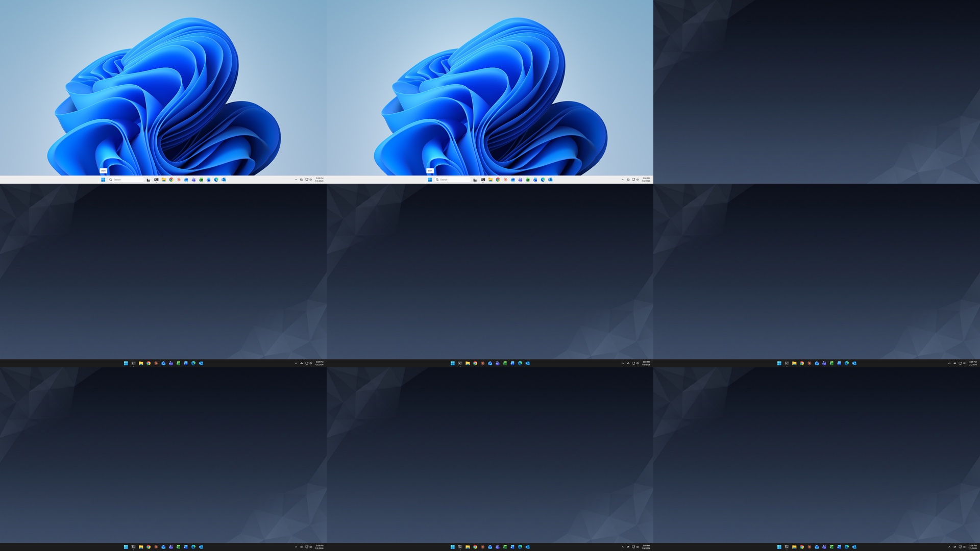Click the Search box on top-middle screen taskbar

(453, 180)
